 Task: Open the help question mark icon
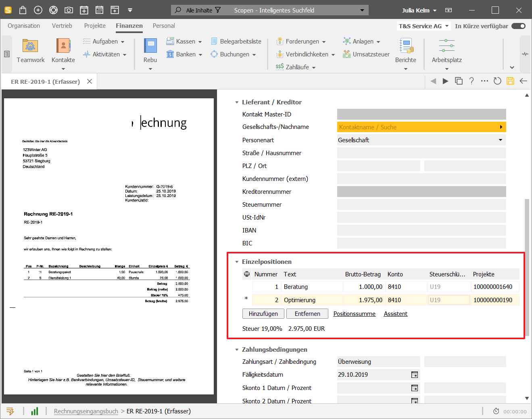point(471,81)
